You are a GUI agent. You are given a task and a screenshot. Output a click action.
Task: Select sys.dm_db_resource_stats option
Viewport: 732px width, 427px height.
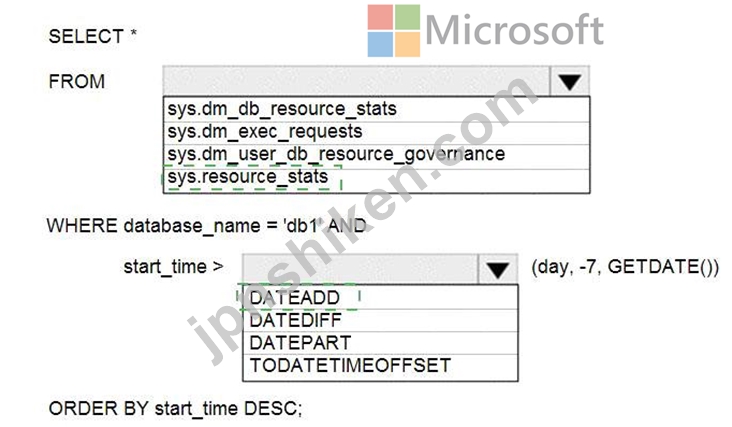tap(376, 110)
